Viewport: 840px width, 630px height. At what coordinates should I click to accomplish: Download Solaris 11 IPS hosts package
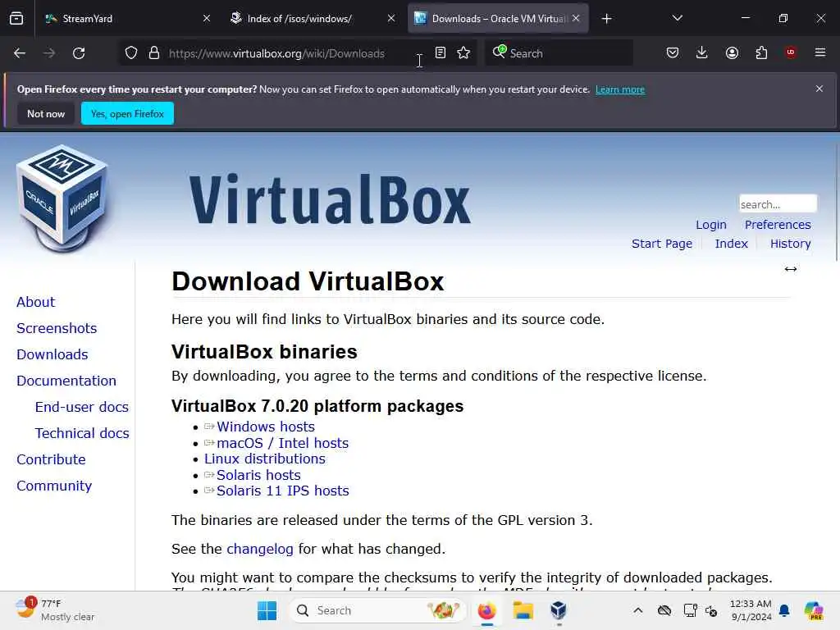point(282,491)
